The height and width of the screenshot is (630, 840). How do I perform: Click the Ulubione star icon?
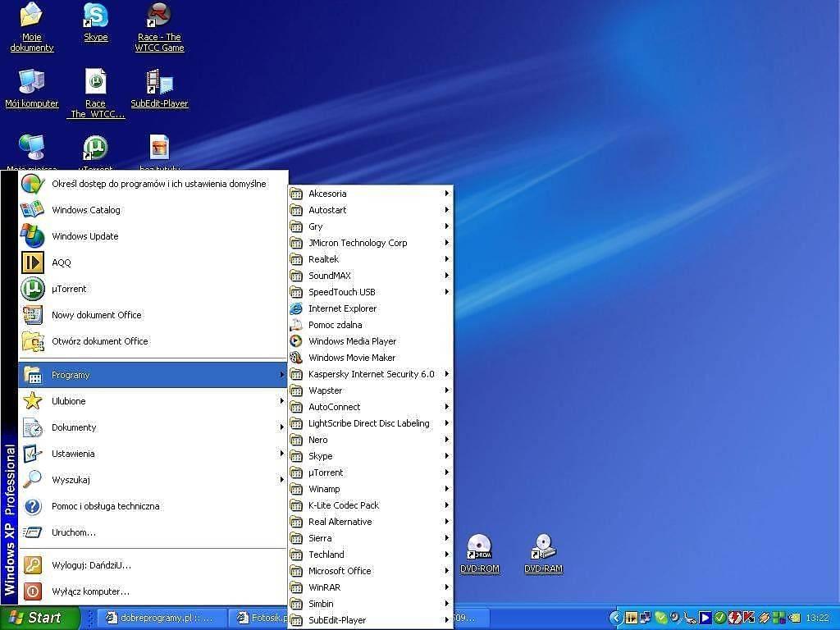[33, 400]
